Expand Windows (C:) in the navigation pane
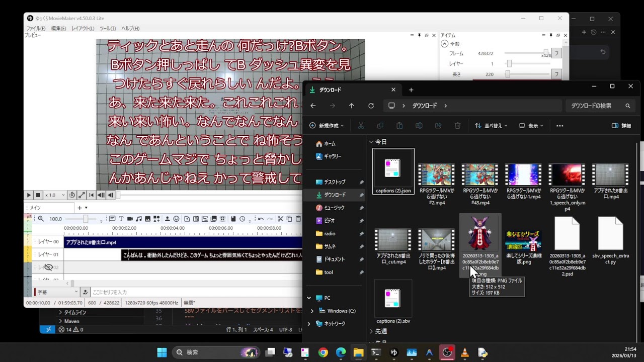This screenshot has height=362, width=644. tap(312, 311)
